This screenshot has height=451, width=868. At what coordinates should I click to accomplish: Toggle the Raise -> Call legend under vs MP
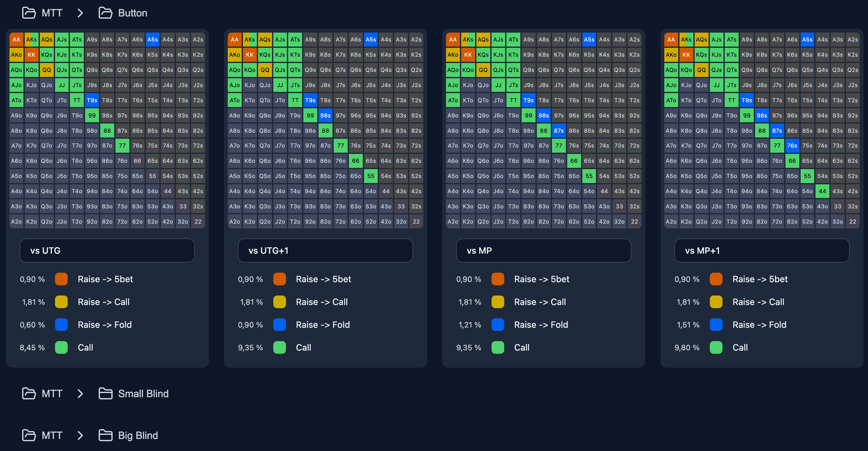click(x=498, y=302)
